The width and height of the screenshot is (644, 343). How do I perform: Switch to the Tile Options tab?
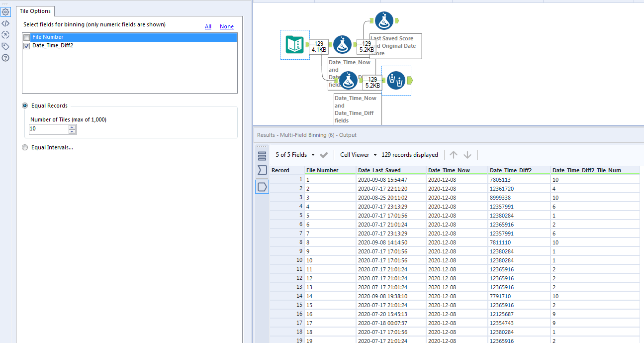[x=35, y=10]
